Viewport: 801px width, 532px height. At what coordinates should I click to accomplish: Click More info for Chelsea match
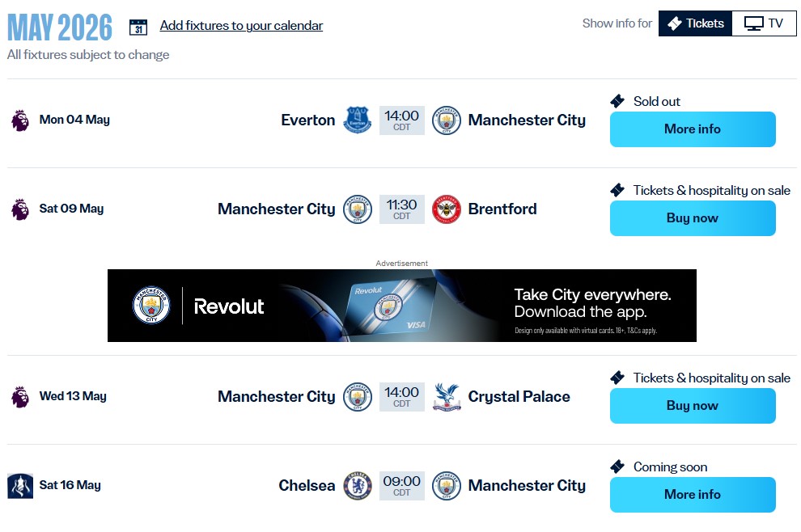tap(693, 495)
